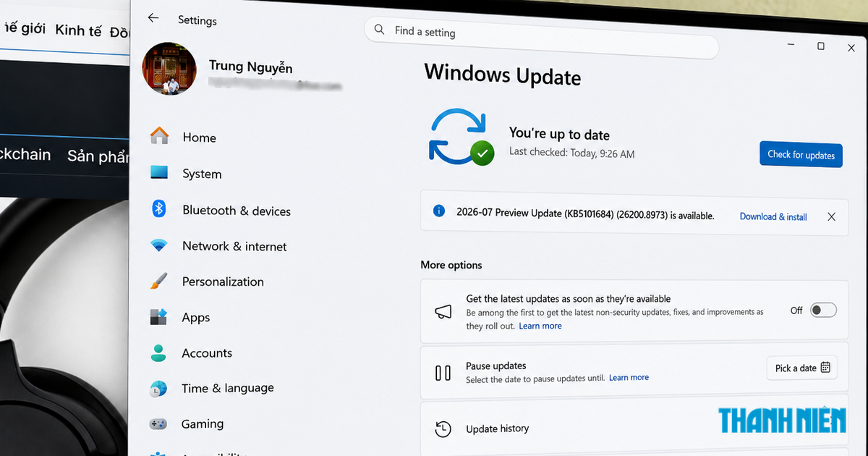Click the System monitor icon
This screenshot has height=456, width=868.
[x=159, y=172]
